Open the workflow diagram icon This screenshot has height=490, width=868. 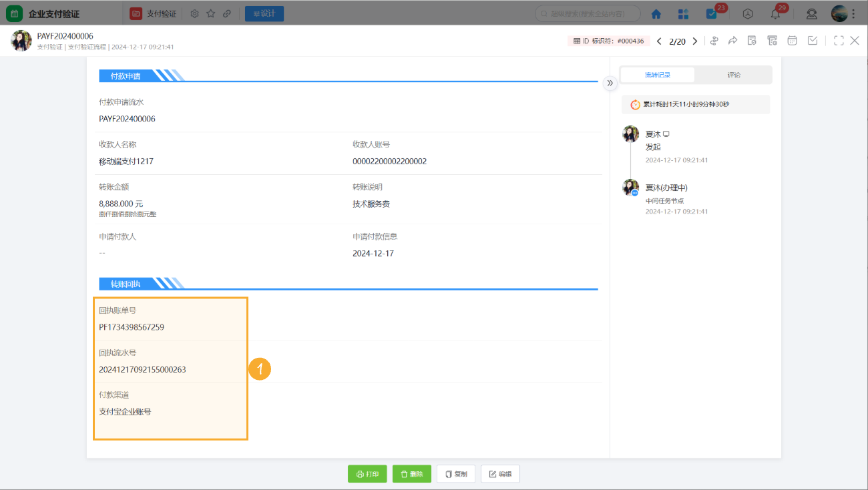click(x=714, y=41)
